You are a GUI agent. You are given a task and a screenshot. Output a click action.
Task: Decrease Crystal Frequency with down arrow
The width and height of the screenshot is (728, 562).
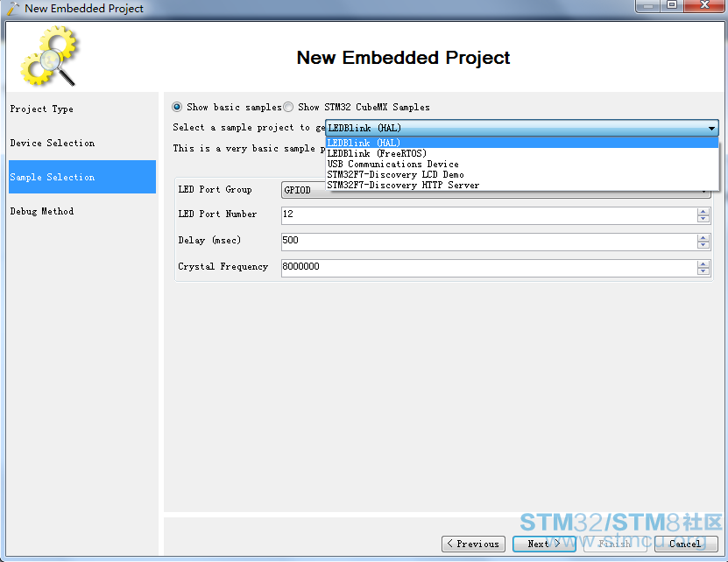703,272
